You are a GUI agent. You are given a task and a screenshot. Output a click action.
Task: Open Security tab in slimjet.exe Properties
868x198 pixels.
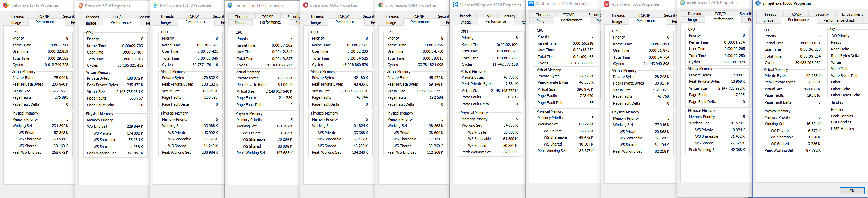[x=822, y=14]
